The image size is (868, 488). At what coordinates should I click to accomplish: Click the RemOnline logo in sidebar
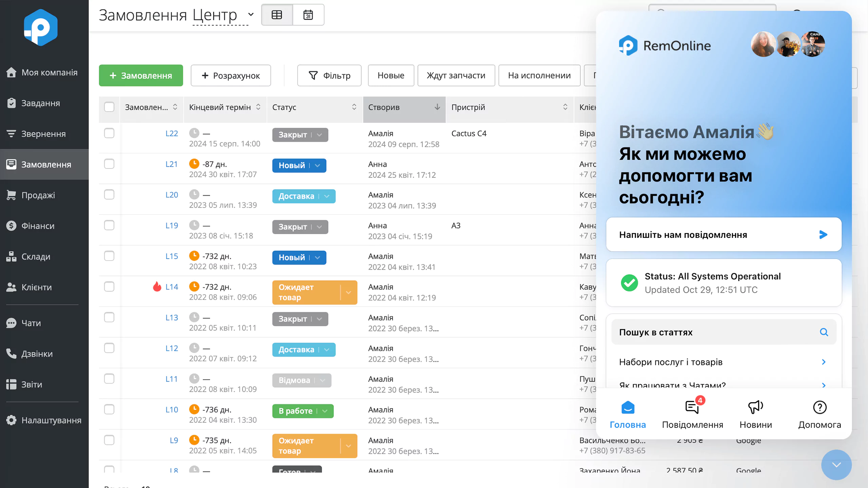point(41,27)
